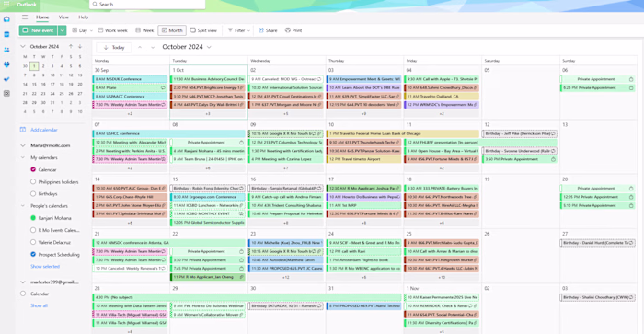Open October 2024 month picker dropdown
This screenshot has height=334, width=644.
pyautogui.click(x=209, y=47)
